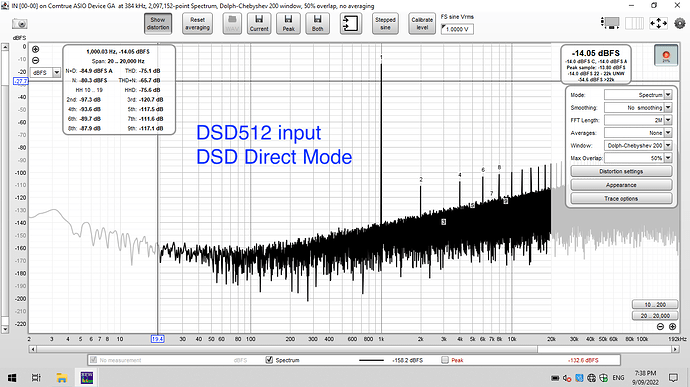Stop recording with the red record button
690x387 pixels.
pos(666,55)
